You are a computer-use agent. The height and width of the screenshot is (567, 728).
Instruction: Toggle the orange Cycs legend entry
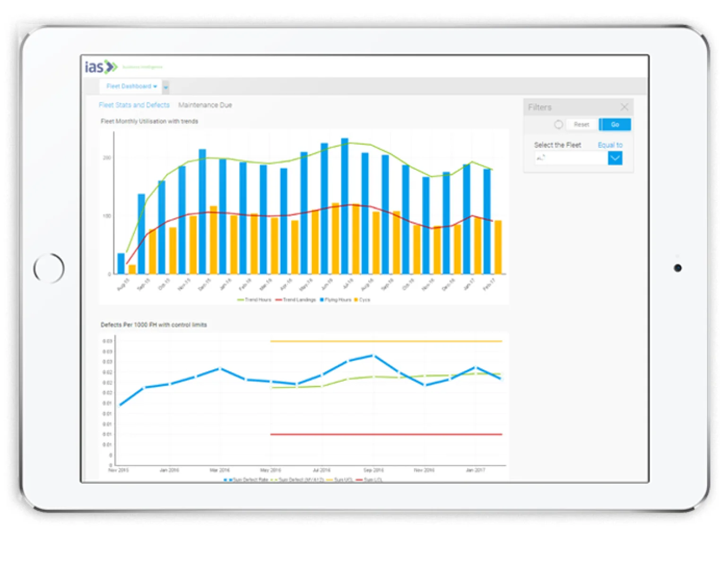356,300
